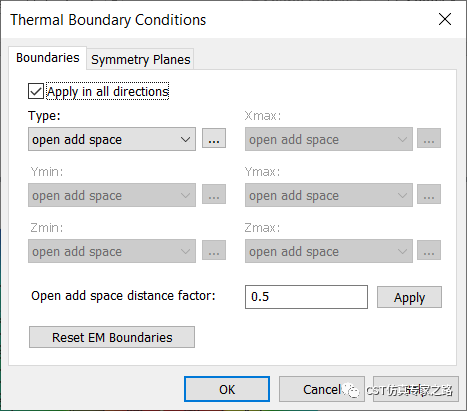This screenshot has width=467, height=411.
Task: Click the distance factor input field
Action: pos(306,297)
